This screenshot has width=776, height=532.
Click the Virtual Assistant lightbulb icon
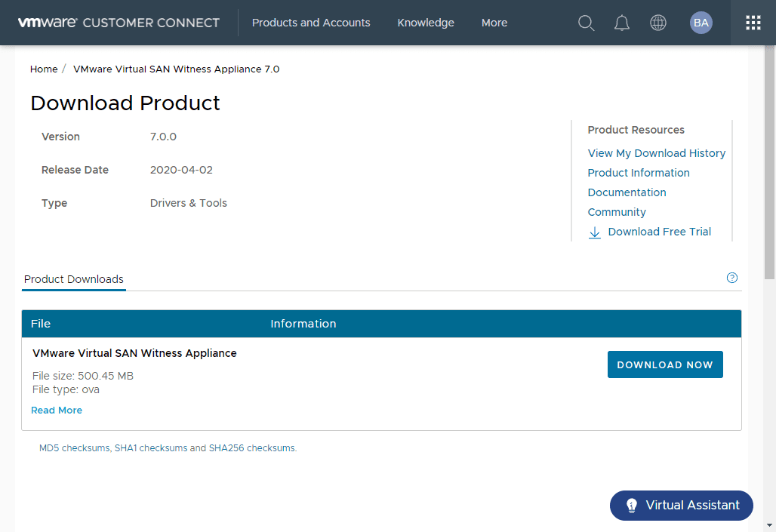tap(632, 506)
